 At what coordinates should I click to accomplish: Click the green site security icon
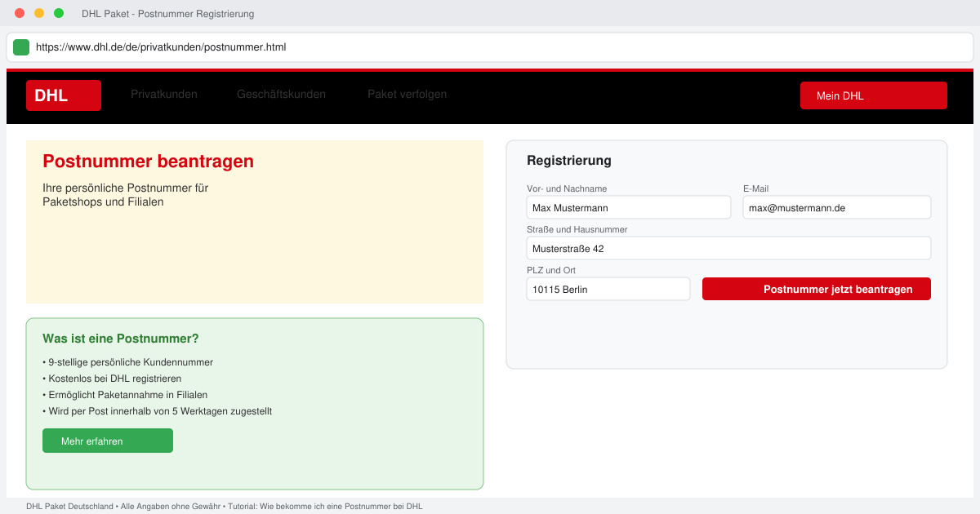coord(21,47)
